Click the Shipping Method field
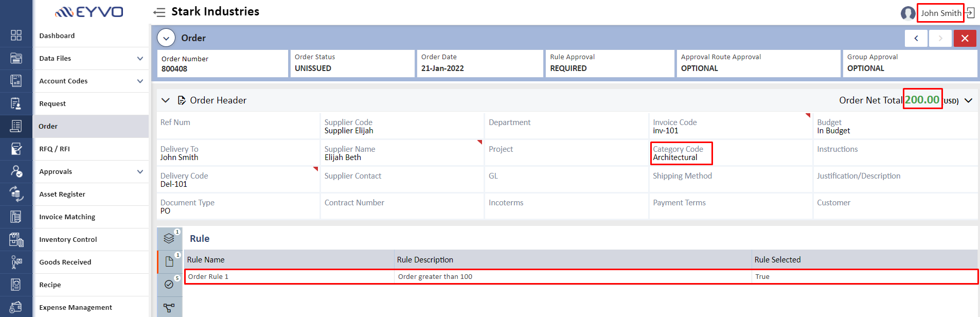 tap(730, 179)
